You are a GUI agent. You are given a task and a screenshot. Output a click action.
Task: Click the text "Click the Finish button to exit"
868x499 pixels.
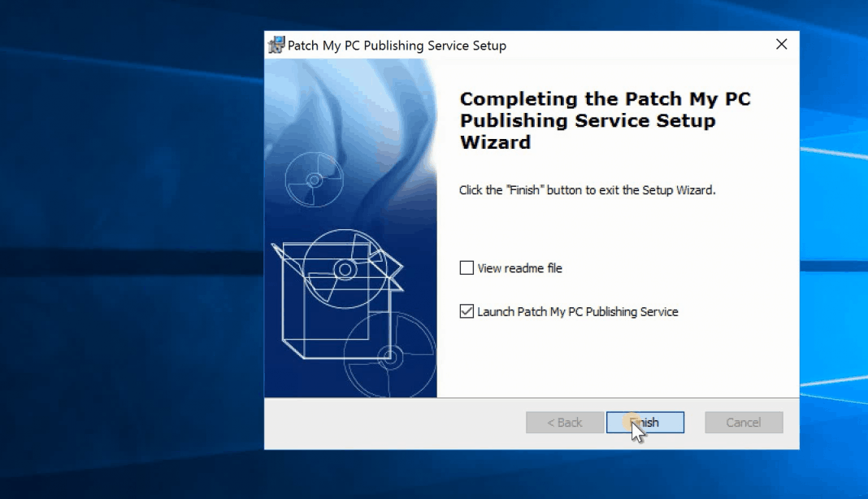(x=588, y=190)
